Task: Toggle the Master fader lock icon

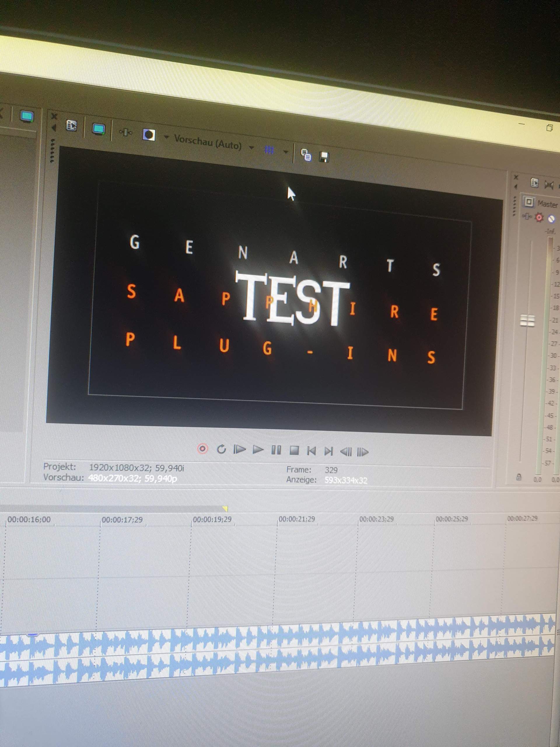Action: point(519,477)
